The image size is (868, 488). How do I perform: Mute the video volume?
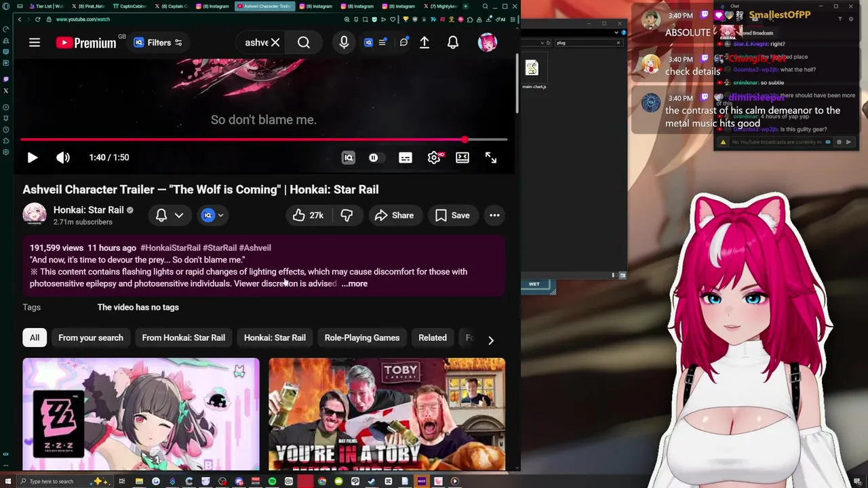63,157
